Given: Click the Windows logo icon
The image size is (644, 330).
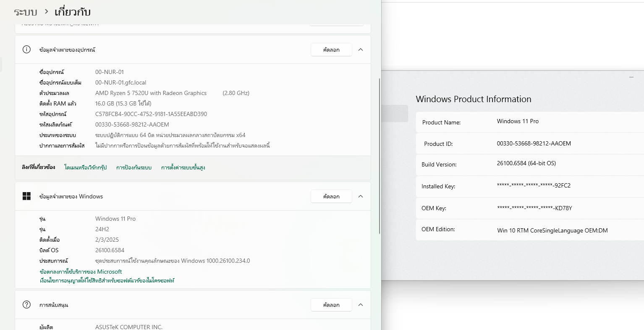Looking at the screenshot, I should coord(26,196).
